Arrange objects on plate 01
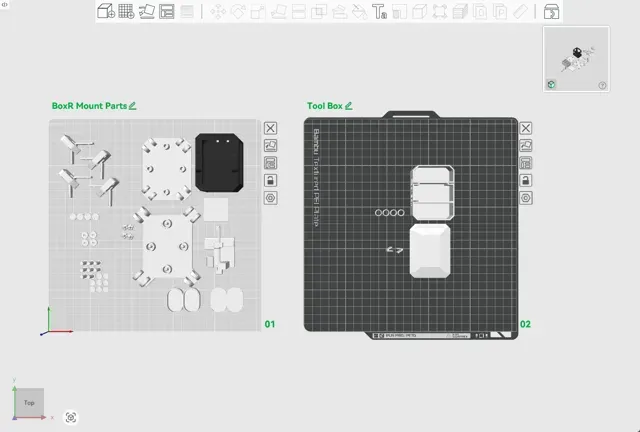The image size is (640, 432). (x=270, y=163)
